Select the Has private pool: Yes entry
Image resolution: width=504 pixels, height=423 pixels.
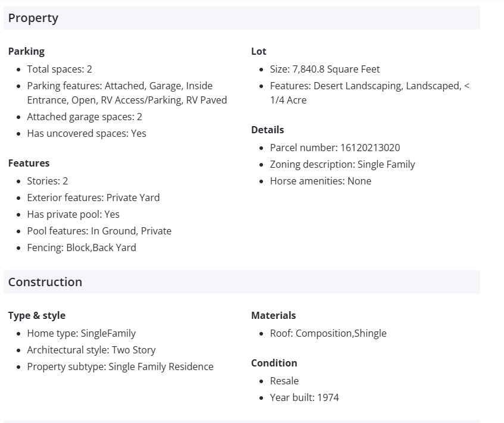tap(73, 214)
